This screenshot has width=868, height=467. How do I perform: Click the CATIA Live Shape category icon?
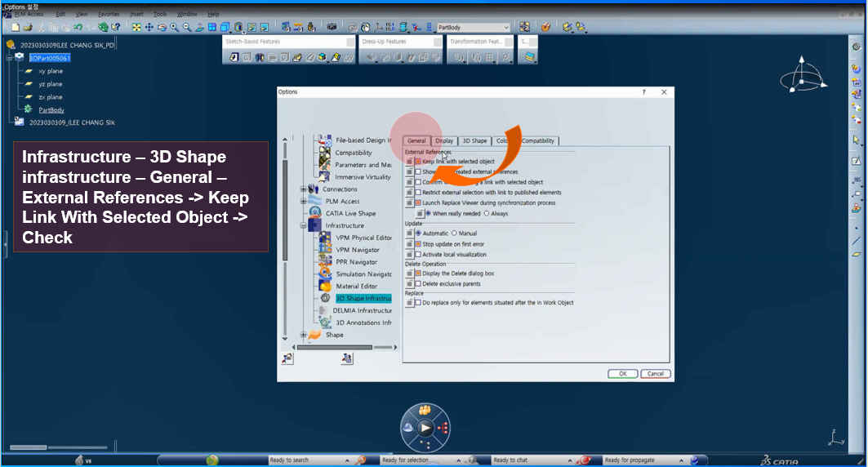(315, 213)
